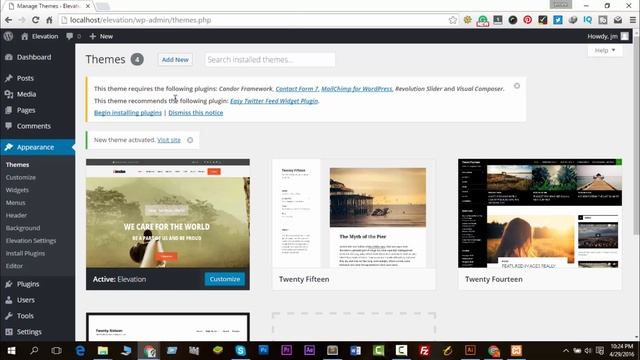Reload the page with the refresh icon

coord(36,20)
